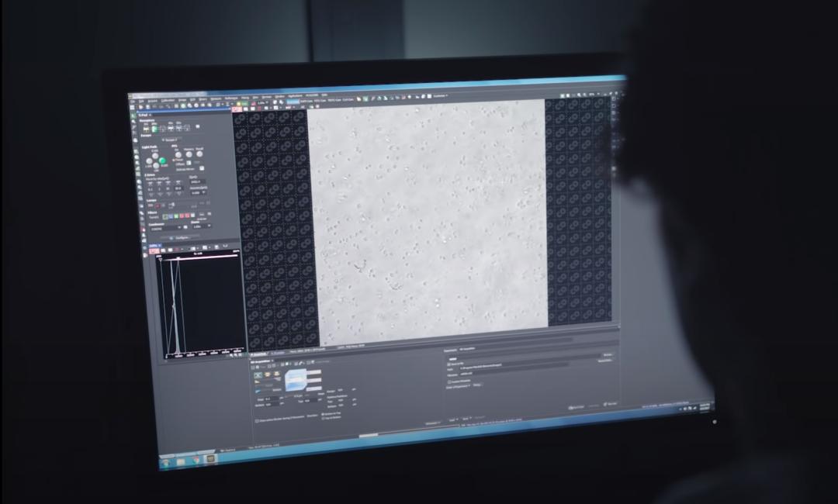The height and width of the screenshot is (504, 838).
Task: Select the white filter in Filters row
Action: [x=193, y=215]
